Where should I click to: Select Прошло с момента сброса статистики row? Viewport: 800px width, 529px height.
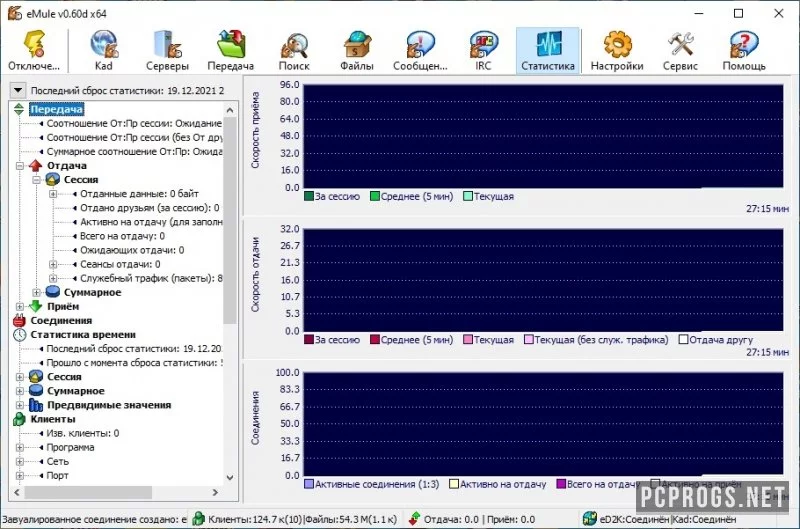pyautogui.click(x=134, y=363)
